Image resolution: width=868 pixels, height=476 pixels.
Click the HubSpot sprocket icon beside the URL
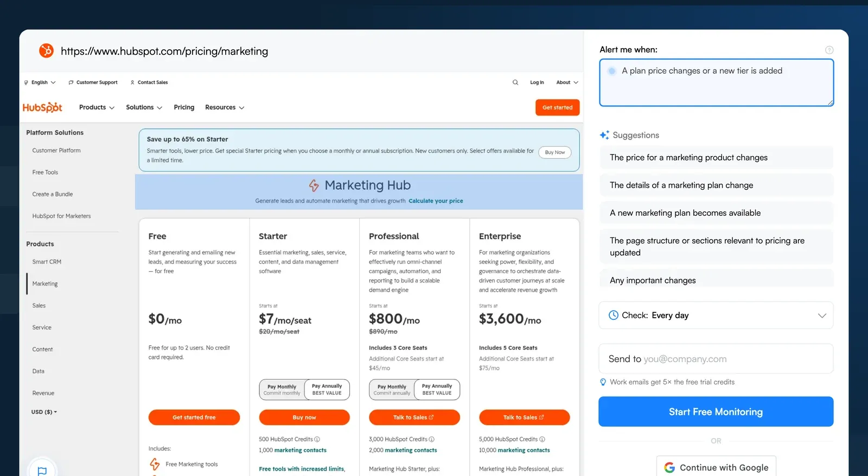coord(46,50)
